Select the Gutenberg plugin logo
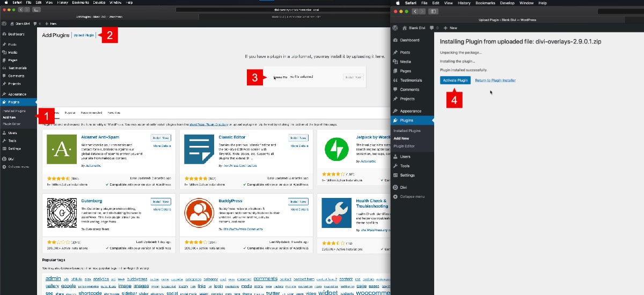The height and width of the screenshot is (295, 644). 62,213
